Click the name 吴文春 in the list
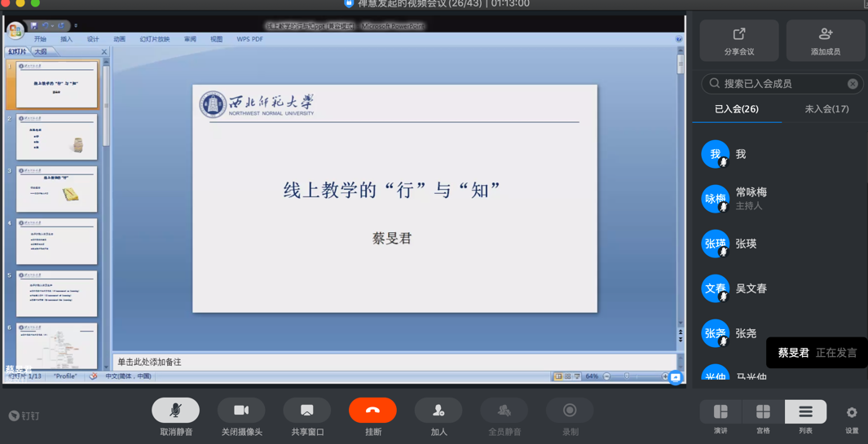The image size is (868, 444). coord(751,288)
